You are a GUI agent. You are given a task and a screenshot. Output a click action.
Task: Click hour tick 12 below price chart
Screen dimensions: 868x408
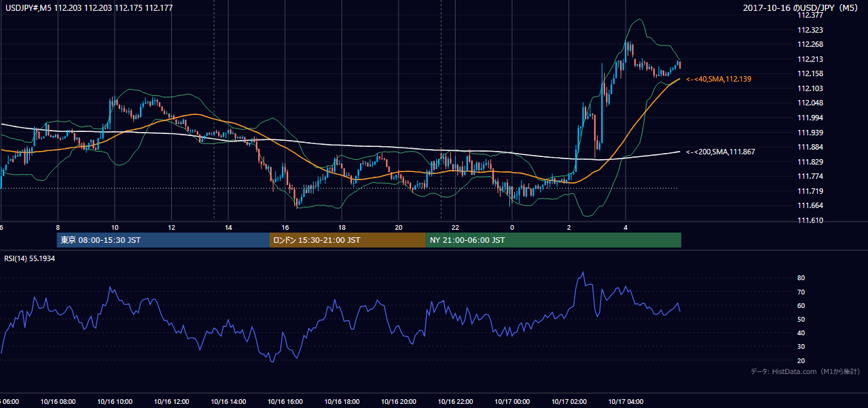(x=171, y=228)
